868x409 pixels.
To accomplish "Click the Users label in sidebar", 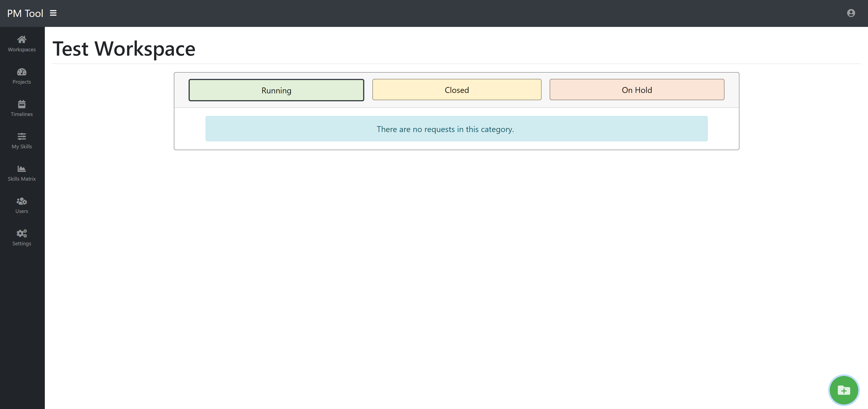I will pos(22,211).
